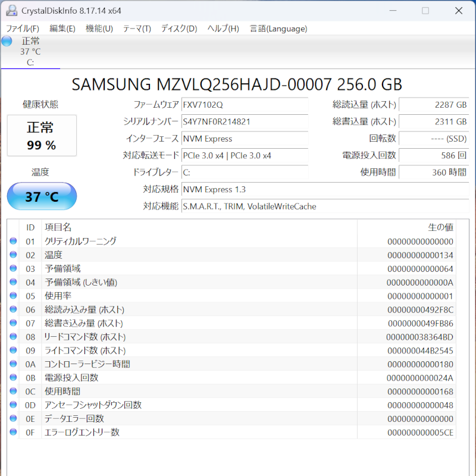Click status icon of 予備領域 (しきい値) row
The image size is (476, 476).
pyautogui.click(x=13, y=282)
